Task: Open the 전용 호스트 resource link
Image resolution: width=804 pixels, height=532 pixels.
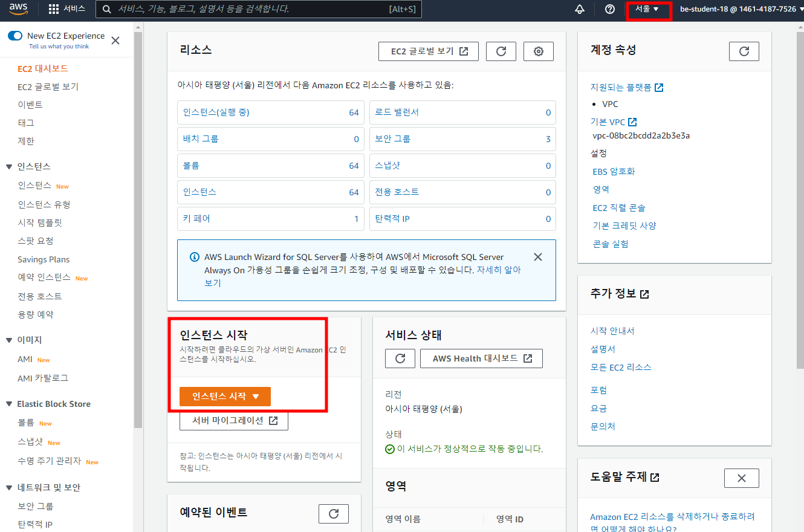Action: point(397,192)
